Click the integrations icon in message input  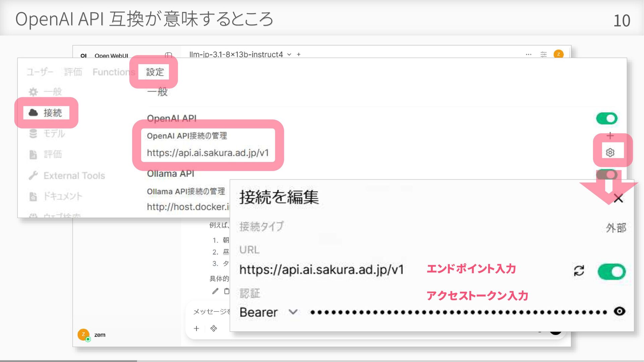pyautogui.click(x=214, y=328)
